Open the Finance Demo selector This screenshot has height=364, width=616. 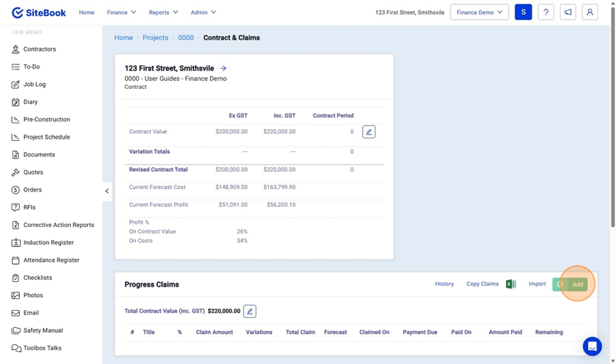(x=479, y=12)
